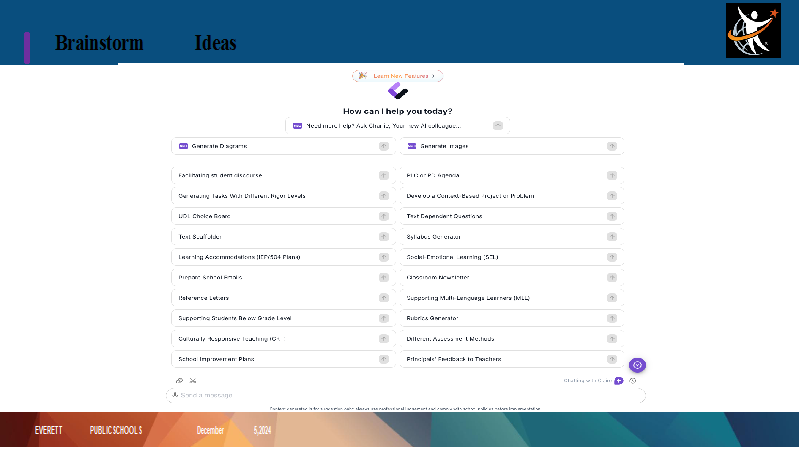Click the arrow on Text Scaffolder row
The width and height of the screenshot is (800, 450).
[384, 237]
